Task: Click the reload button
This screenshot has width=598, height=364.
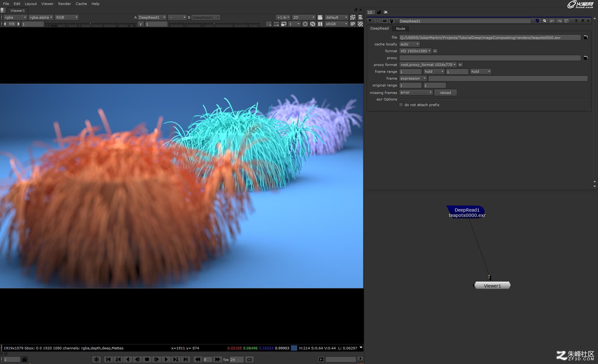Action: coord(445,92)
